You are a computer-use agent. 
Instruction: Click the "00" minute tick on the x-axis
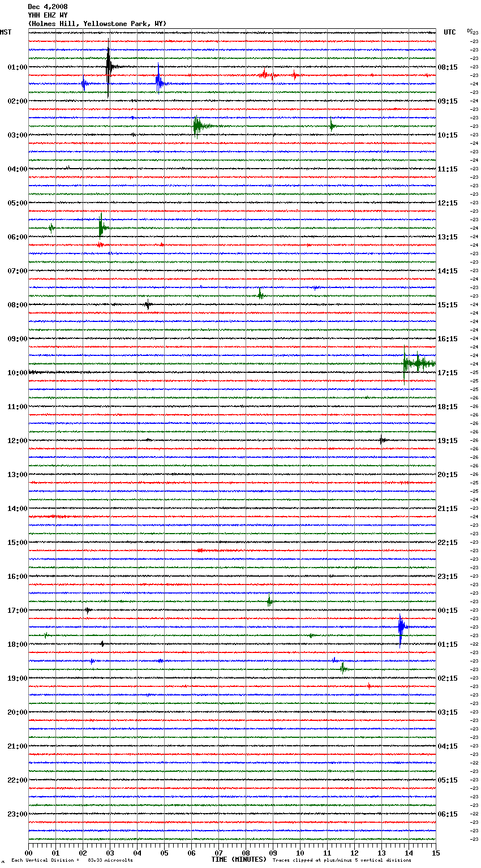click(29, 853)
